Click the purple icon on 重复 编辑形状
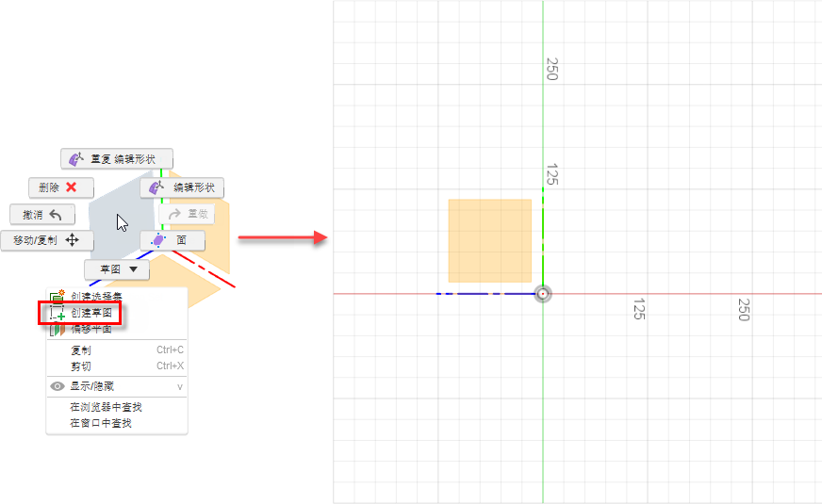The height and width of the screenshot is (504, 822). (76, 159)
